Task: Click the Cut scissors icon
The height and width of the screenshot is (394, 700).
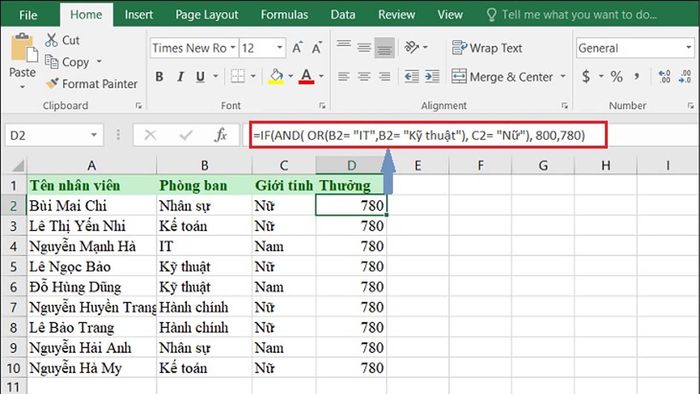Action: point(51,40)
